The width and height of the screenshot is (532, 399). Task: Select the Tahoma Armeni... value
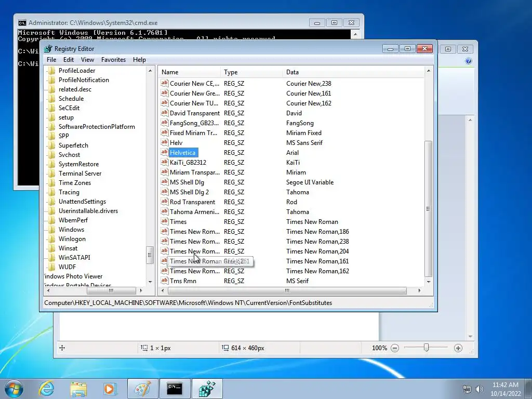click(194, 212)
